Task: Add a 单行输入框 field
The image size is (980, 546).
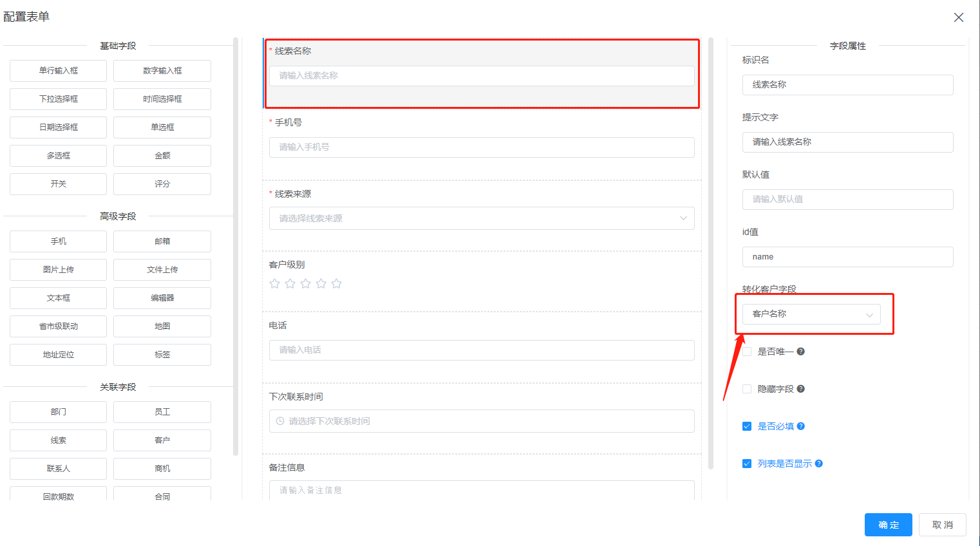Action: [x=58, y=71]
